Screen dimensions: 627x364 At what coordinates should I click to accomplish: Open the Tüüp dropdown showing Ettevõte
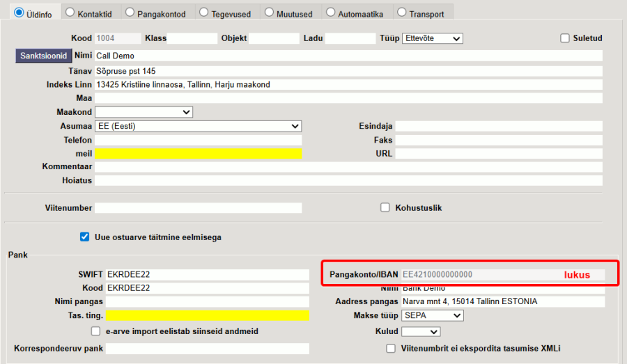[x=432, y=38]
